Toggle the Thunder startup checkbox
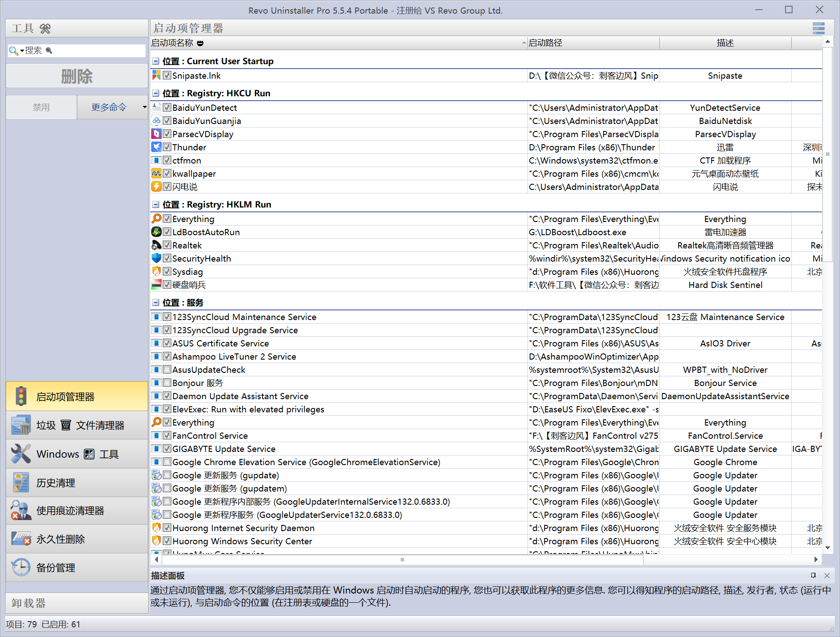 coord(167,147)
